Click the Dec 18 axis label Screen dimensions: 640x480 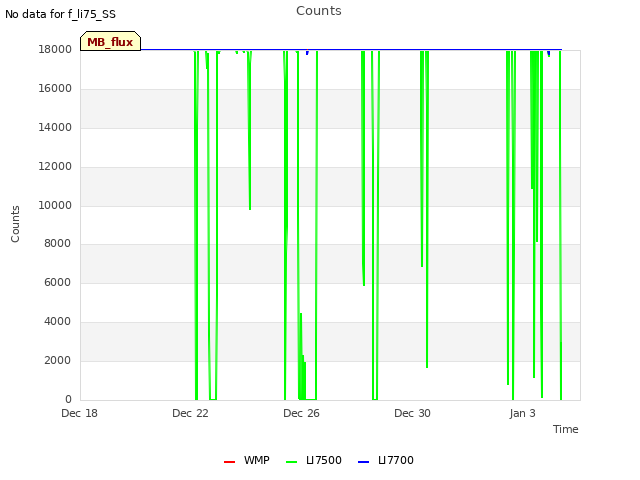click(x=80, y=413)
